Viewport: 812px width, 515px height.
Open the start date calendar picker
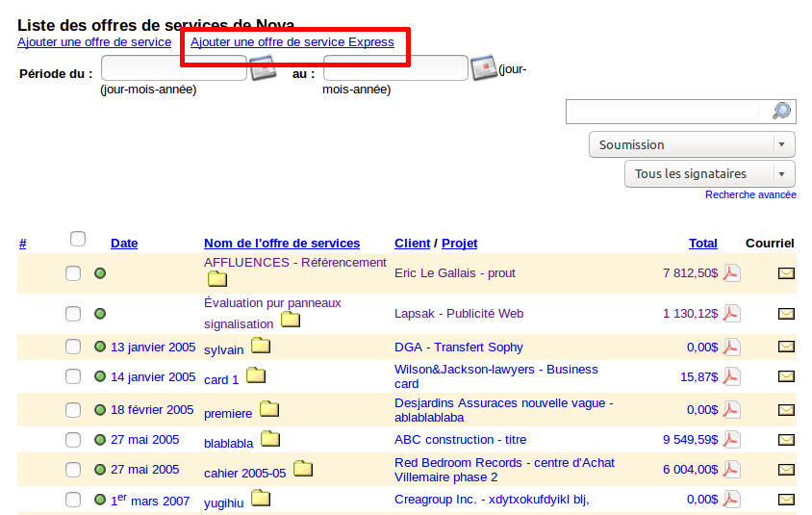click(262, 68)
